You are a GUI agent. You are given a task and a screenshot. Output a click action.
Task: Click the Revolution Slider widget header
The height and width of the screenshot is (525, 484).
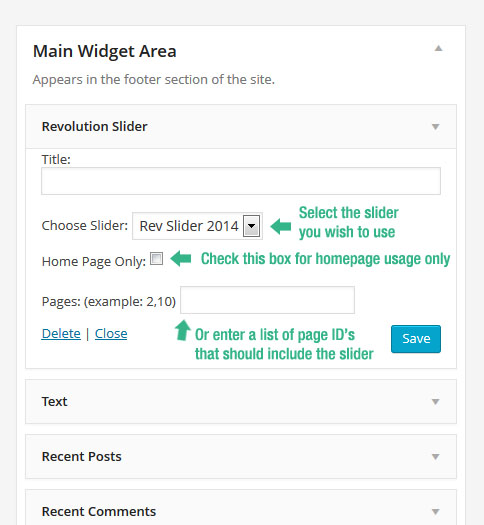pos(241,127)
